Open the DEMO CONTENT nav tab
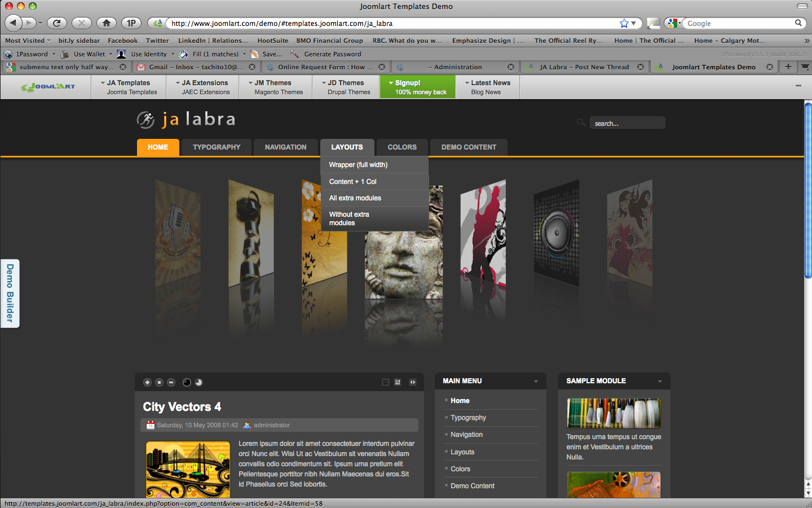Screen dimensions: 812x508 click(x=469, y=147)
